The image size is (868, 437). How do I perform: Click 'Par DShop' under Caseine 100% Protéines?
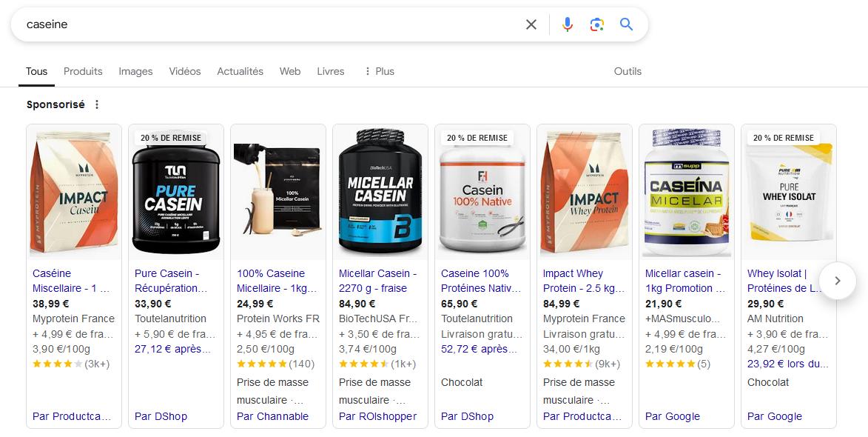point(467,416)
